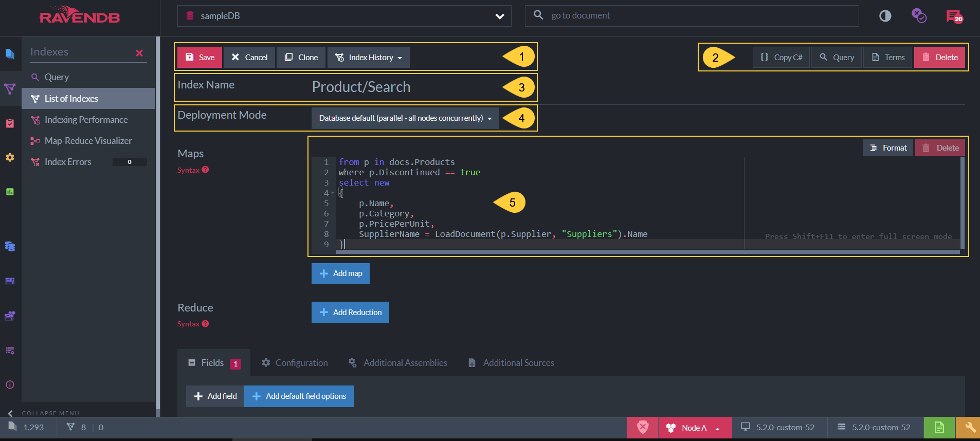Open the Indexes sidebar icon
Image resolution: width=980 pixels, height=441 pixels.
tap(10, 88)
